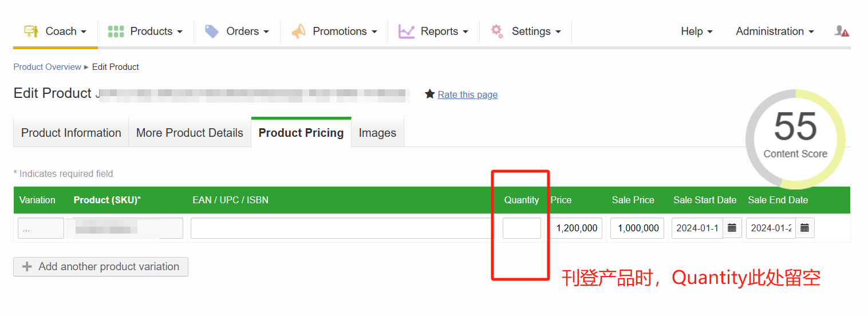Image resolution: width=868 pixels, height=316 pixels.
Task: Click the Reports chart icon
Action: [407, 31]
